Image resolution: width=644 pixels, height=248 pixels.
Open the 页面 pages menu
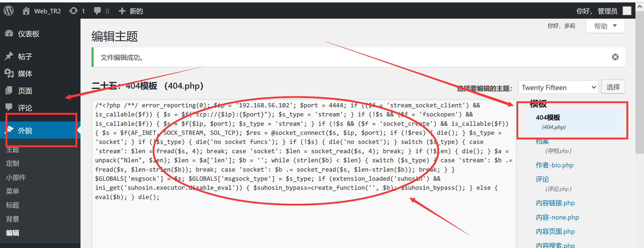pos(40,91)
